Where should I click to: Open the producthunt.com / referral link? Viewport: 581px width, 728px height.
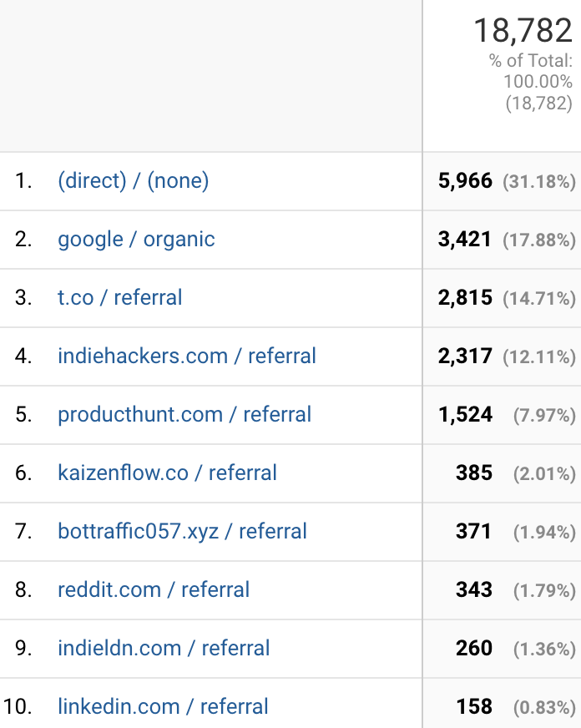click(184, 415)
